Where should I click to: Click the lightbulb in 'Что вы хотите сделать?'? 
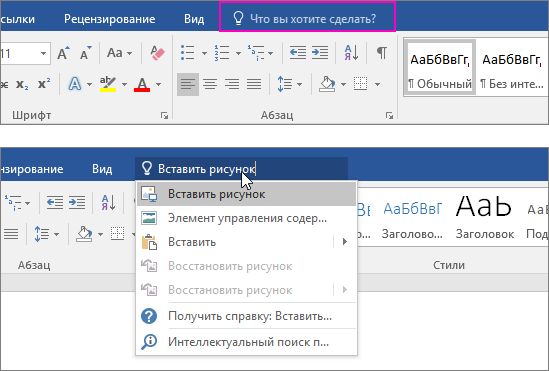[x=238, y=18]
